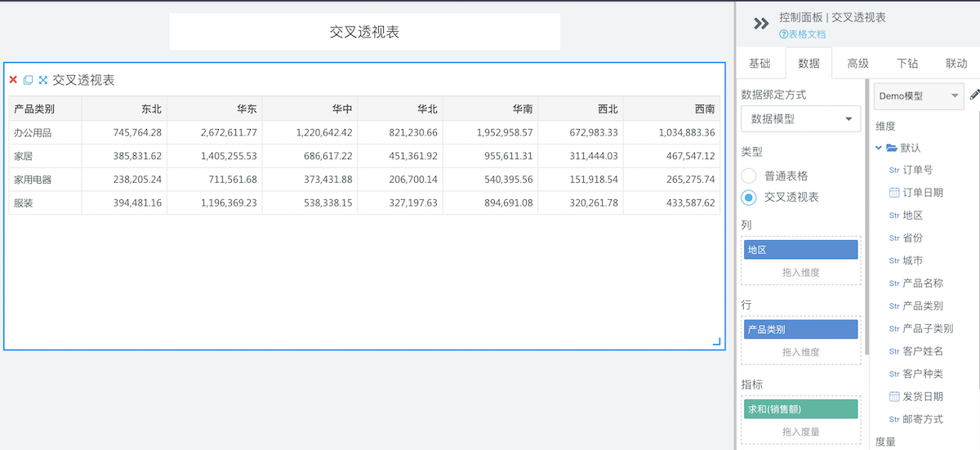The height and width of the screenshot is (450, 980).
Task: Click the cell value 206,700.14
Action: 413,179
